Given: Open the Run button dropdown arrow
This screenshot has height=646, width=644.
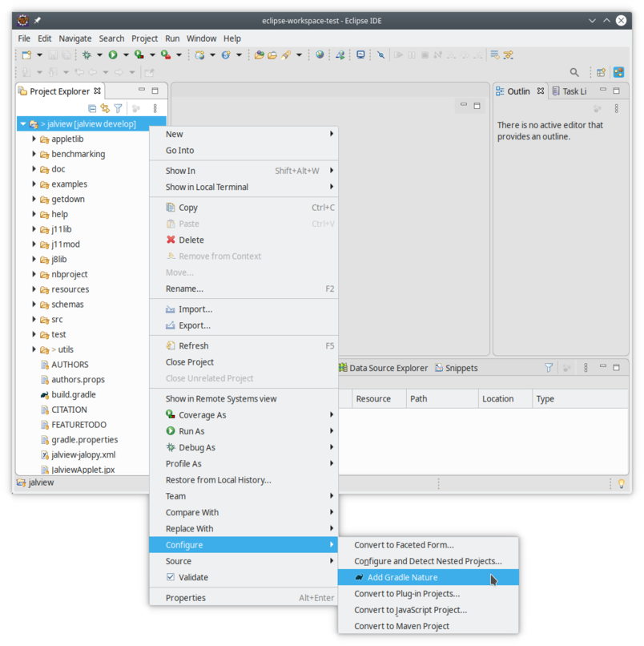Looking at the screenshot, I should click(126, 55).
